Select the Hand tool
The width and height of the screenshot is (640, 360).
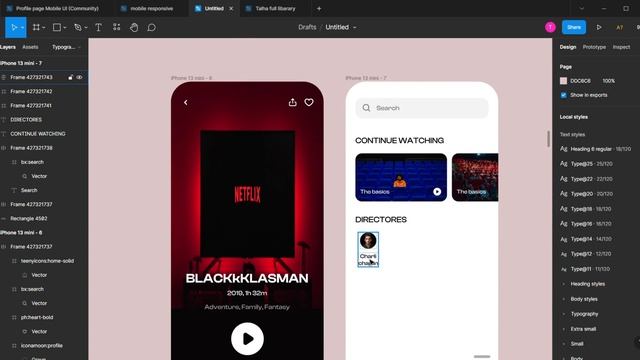[x=134, y=27]
